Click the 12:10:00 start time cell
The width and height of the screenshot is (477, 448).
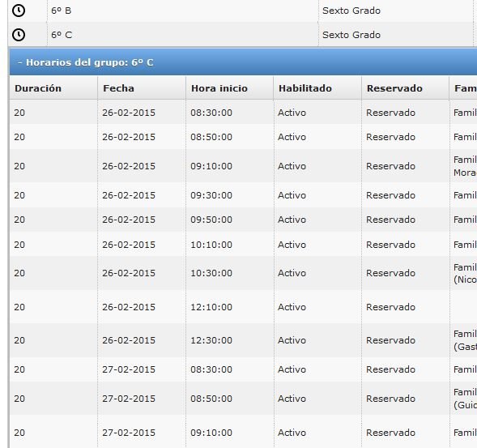click(230, 307)
